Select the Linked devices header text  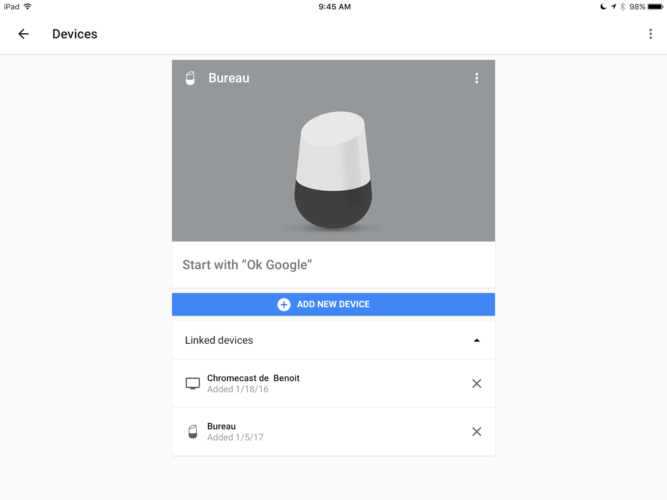[x=219, y=340]
